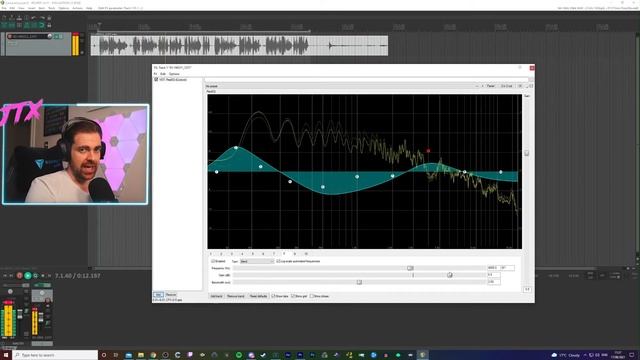Toggle ripple editing in the toolbar
The height and width of the screenshot is (360, 640).
(19, 25)
